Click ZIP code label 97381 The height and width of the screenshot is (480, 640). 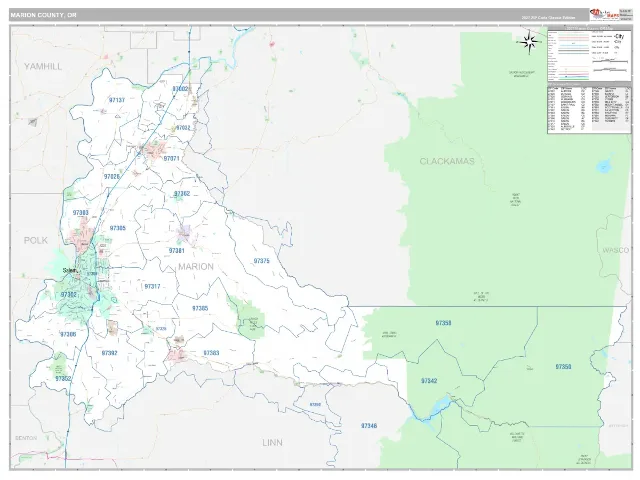point(177,251)
